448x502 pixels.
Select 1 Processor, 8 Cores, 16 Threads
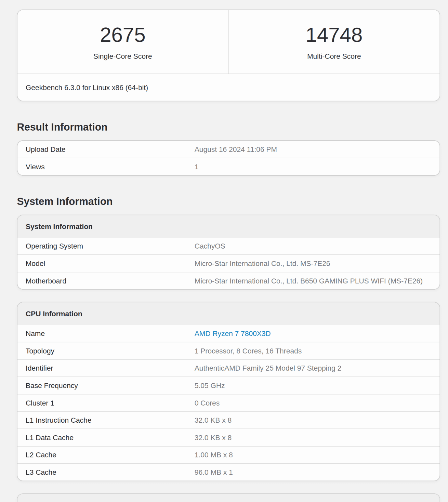[248, 351]
